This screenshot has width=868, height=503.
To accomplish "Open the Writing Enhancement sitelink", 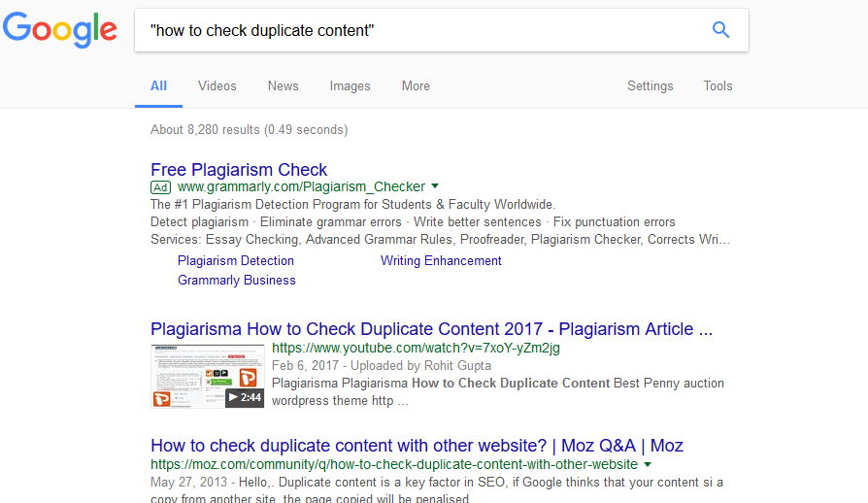I will [441, 260].
